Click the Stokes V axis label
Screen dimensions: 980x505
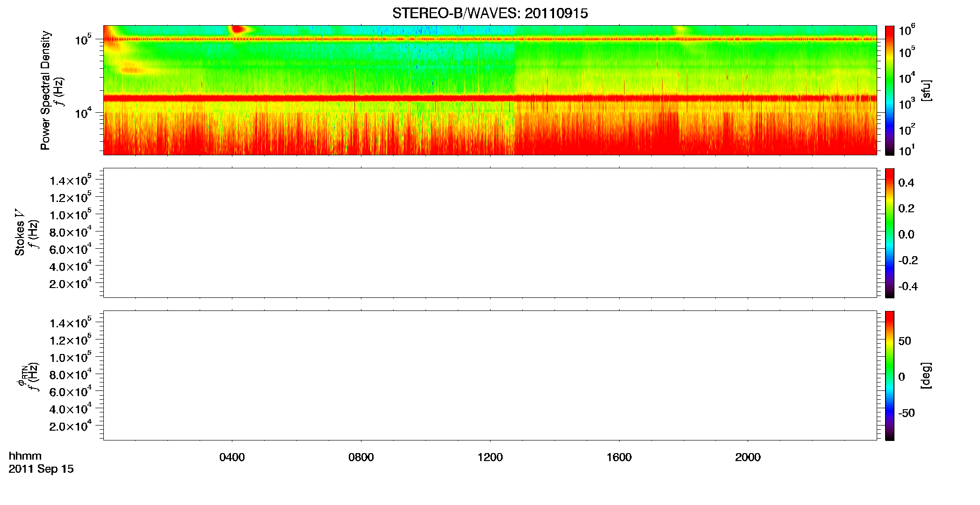[x=20, y=233]
